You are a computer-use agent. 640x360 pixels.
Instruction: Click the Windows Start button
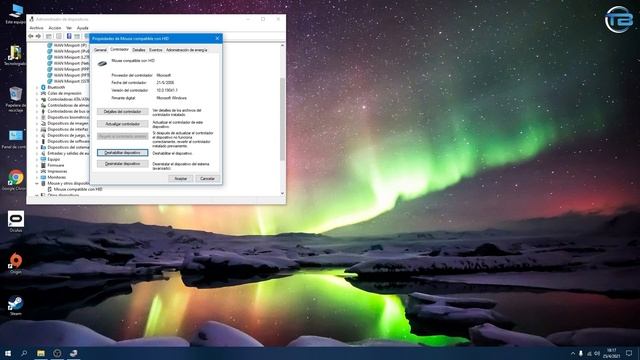[x=8, y=353]
